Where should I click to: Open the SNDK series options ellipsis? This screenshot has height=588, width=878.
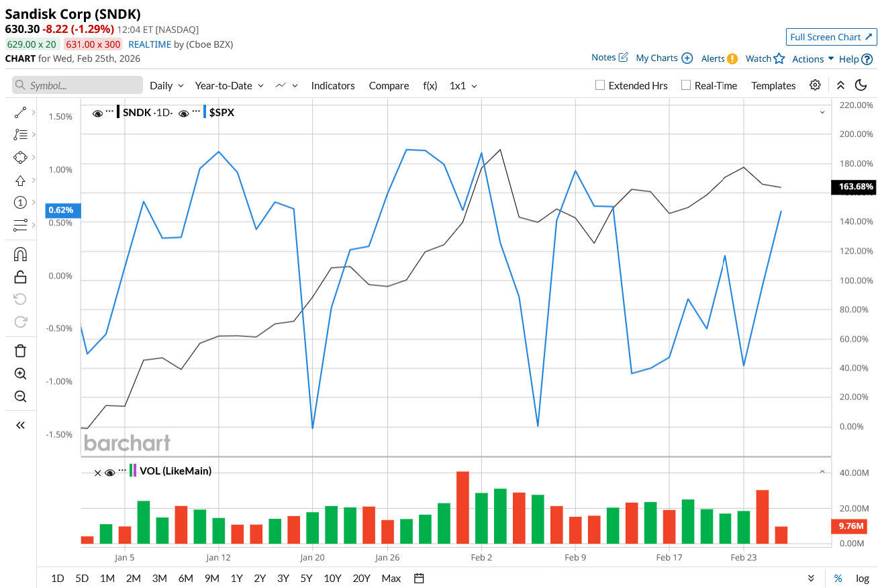click(109, 111)
